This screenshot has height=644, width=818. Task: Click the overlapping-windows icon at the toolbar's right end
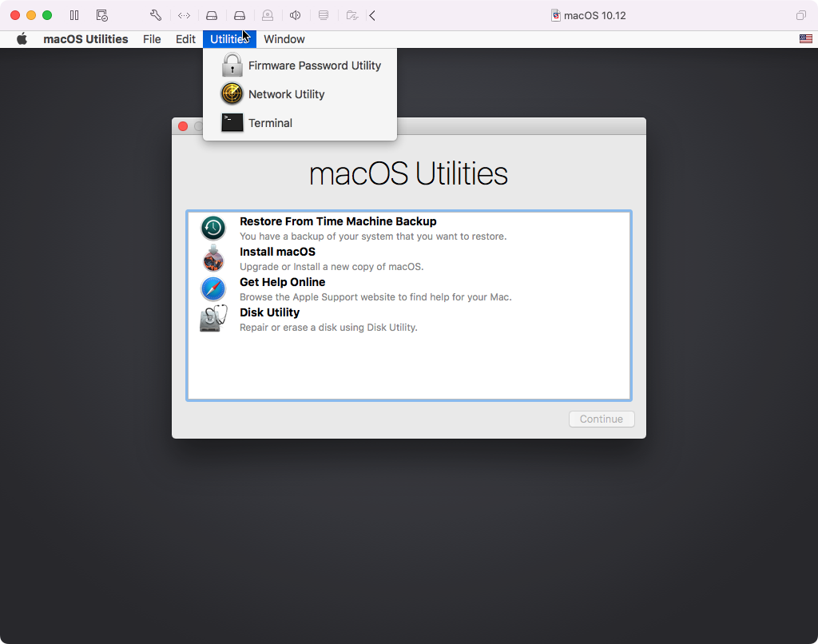click(x=800, y=16)
